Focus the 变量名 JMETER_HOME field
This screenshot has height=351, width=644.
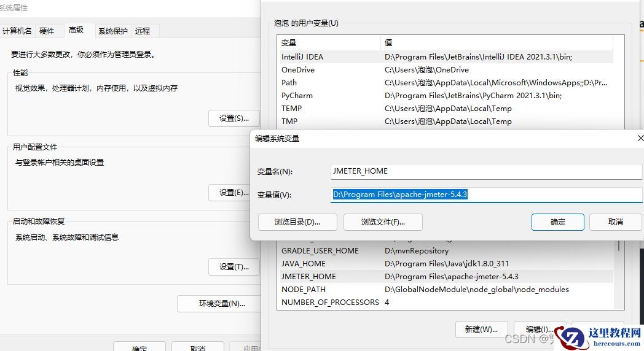coord(486,171)
